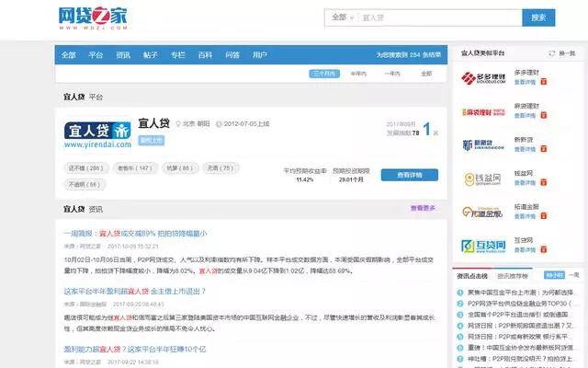This screenshot has height=368, width=588.
Task: Click 查看详情 under 麻袋理财
Action: point(525,116)
